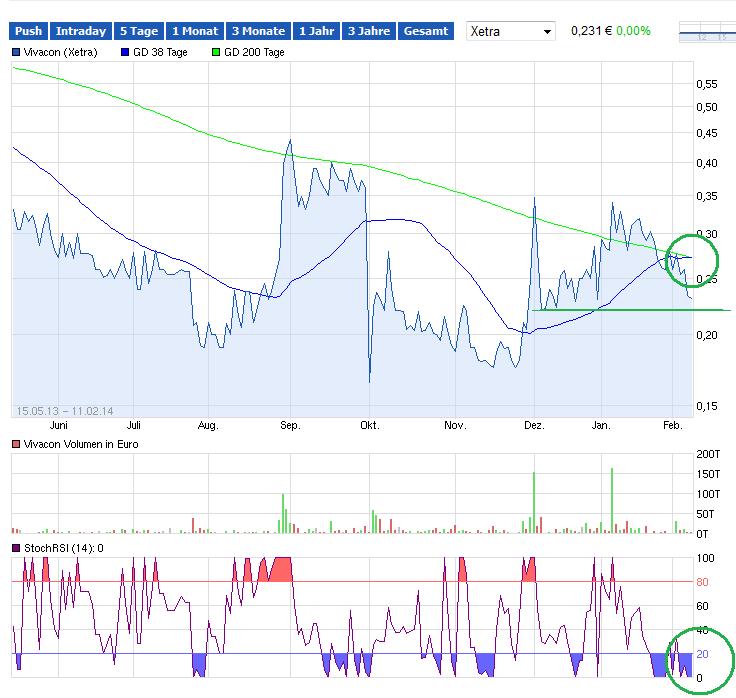Viewport: 736px width, 698px height.
Task: Click the Xetra dropdown arrow
Action: tap(547, 32)
